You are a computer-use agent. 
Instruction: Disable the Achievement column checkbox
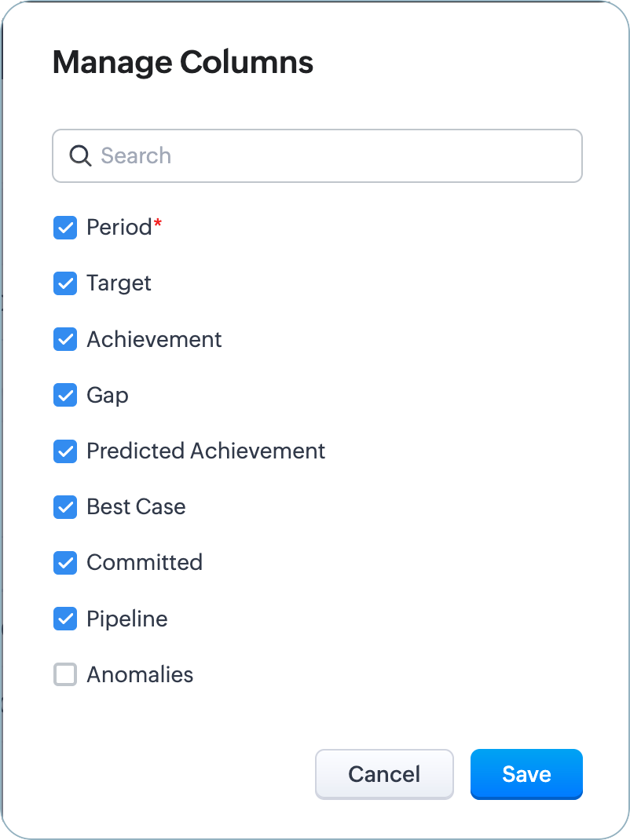click(65, 339)
